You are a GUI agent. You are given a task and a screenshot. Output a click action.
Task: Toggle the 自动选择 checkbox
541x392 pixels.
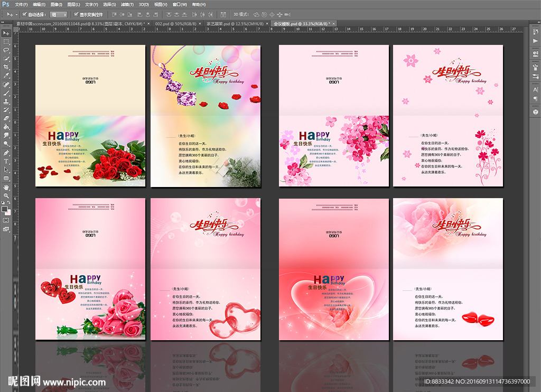24,15
